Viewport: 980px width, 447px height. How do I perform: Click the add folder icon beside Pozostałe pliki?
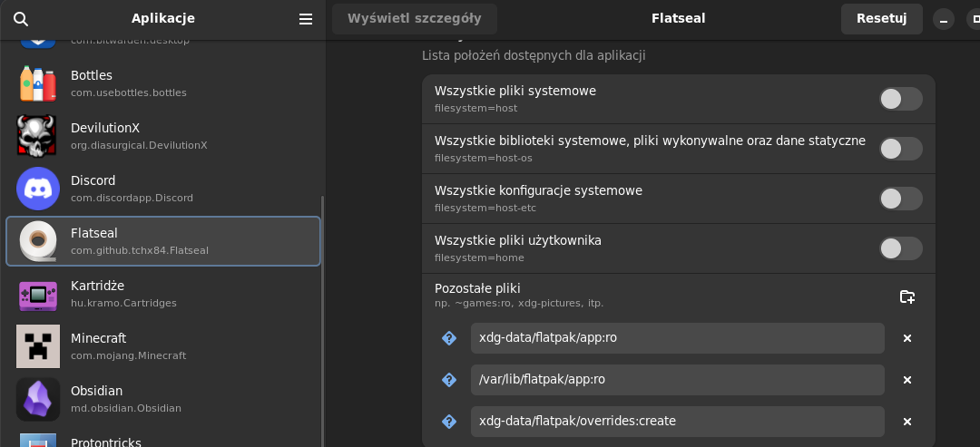click(906, 296)
